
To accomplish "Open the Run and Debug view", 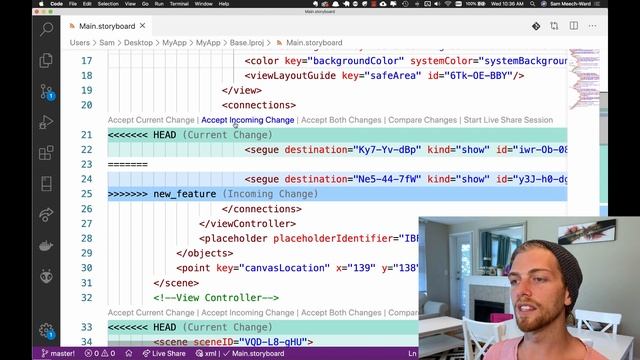I will point(46,122).
